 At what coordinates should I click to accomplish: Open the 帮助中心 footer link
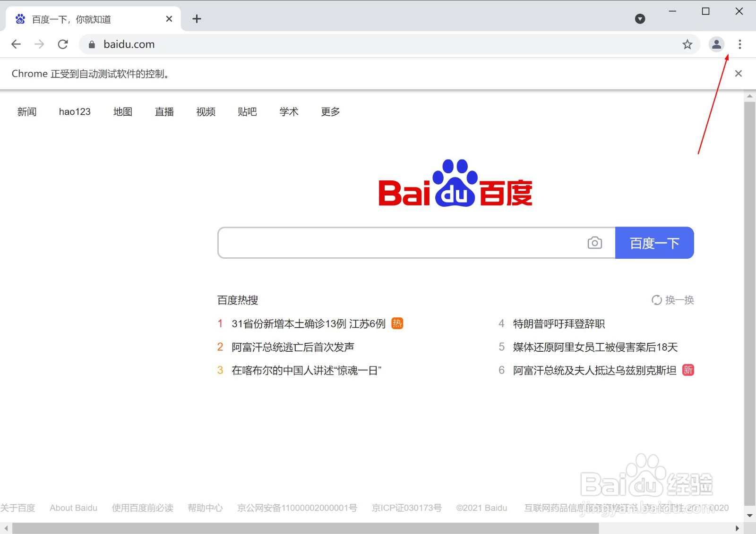tap(205, 508)
